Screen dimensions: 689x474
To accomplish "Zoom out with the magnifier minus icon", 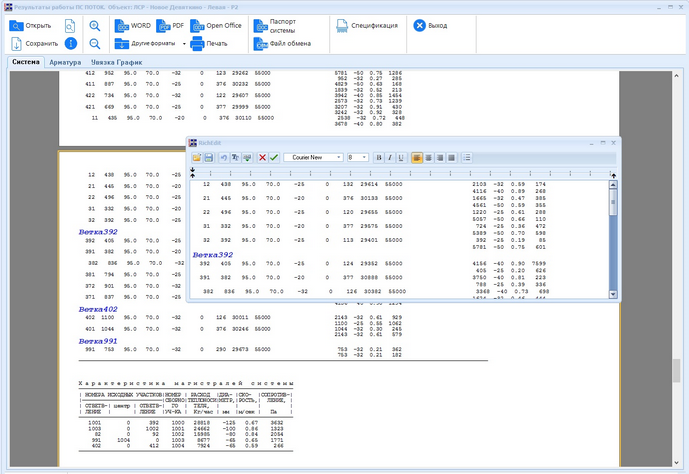I will pos(95,43).
